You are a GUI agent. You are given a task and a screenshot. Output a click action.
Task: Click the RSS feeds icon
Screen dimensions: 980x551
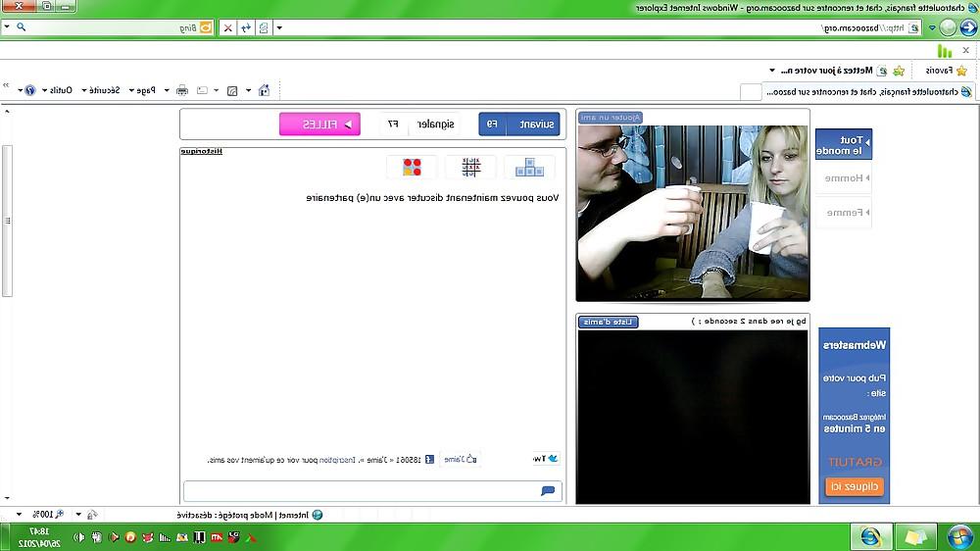point(232,90)
